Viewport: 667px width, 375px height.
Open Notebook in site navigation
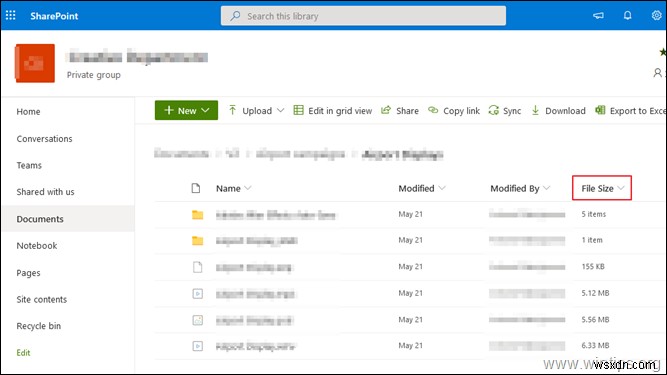click(x=37, y=246)
